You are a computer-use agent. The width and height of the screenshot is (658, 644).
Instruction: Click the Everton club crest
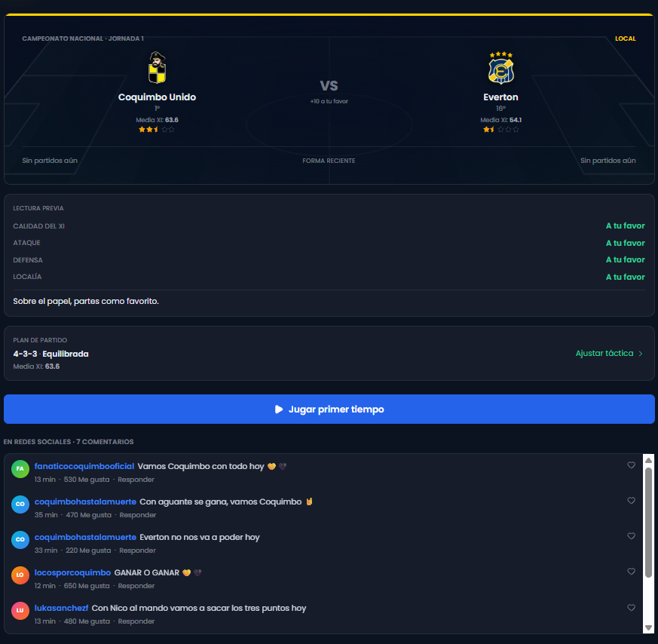500,68
